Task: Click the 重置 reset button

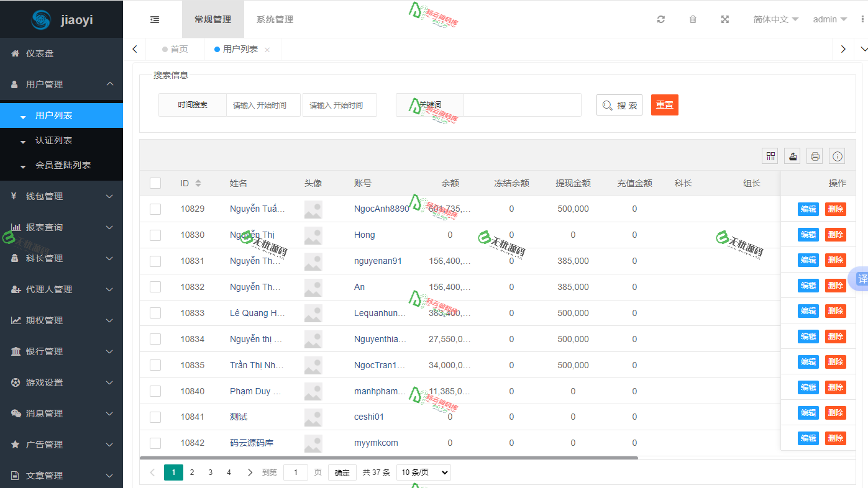Action: pos(664,105)
